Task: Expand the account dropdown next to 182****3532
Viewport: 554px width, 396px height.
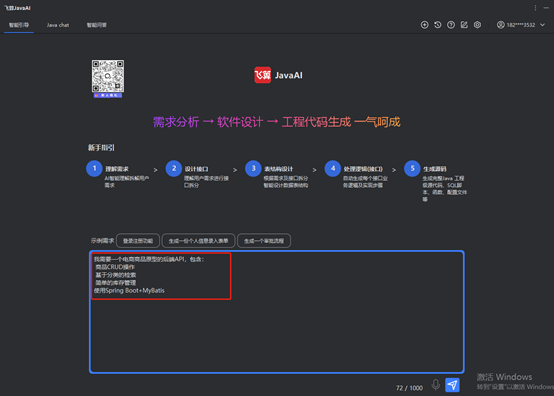Action: click(542, 25)
